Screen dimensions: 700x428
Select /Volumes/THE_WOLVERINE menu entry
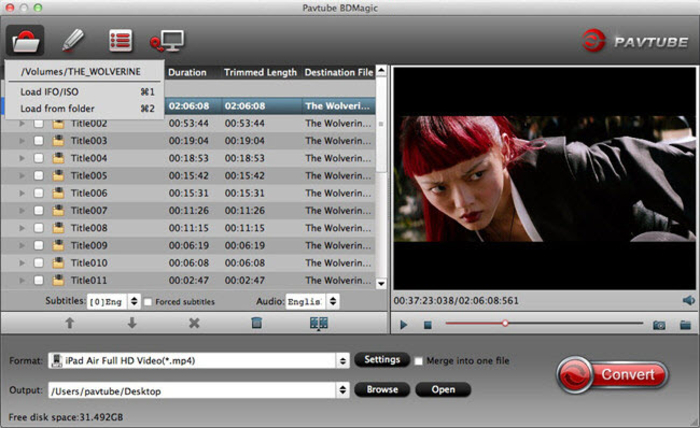click(x=81, y=72)
